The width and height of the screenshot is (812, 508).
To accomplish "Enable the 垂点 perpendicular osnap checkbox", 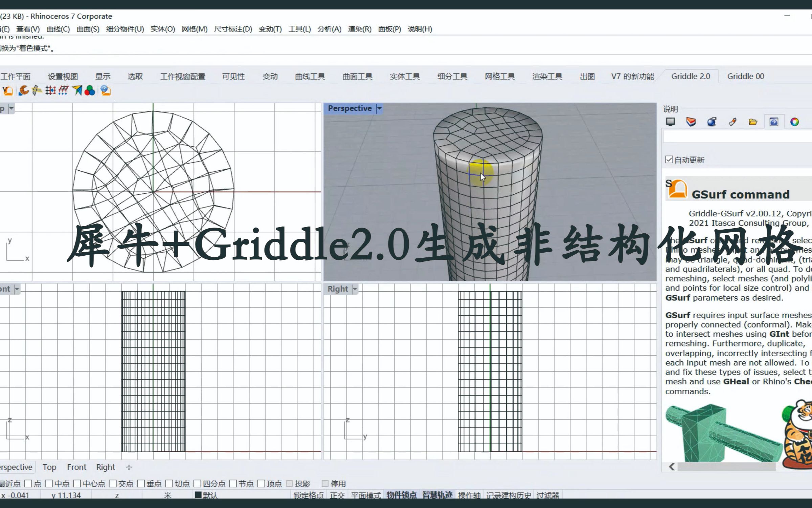I will [141, 484].
